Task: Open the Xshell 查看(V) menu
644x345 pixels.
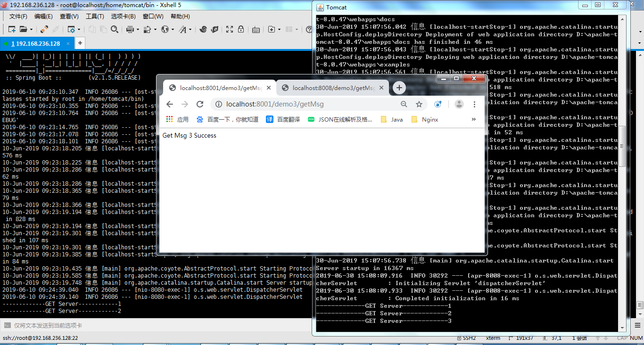Action: 69,16
